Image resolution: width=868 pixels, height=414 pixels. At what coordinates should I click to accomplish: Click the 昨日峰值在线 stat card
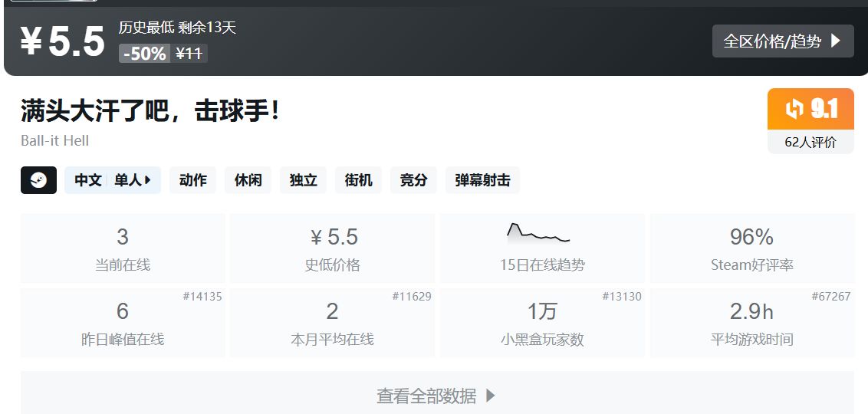click(123, 323)
